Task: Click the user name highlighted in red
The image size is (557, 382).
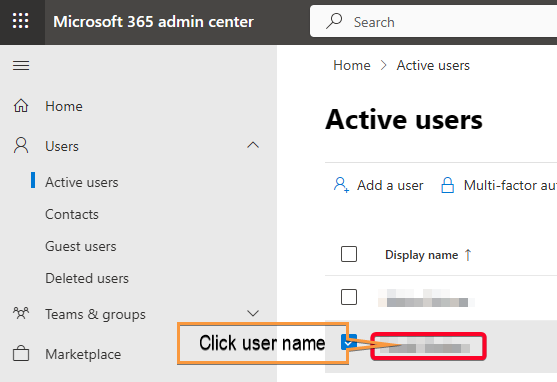Action: tap(428, 346)
